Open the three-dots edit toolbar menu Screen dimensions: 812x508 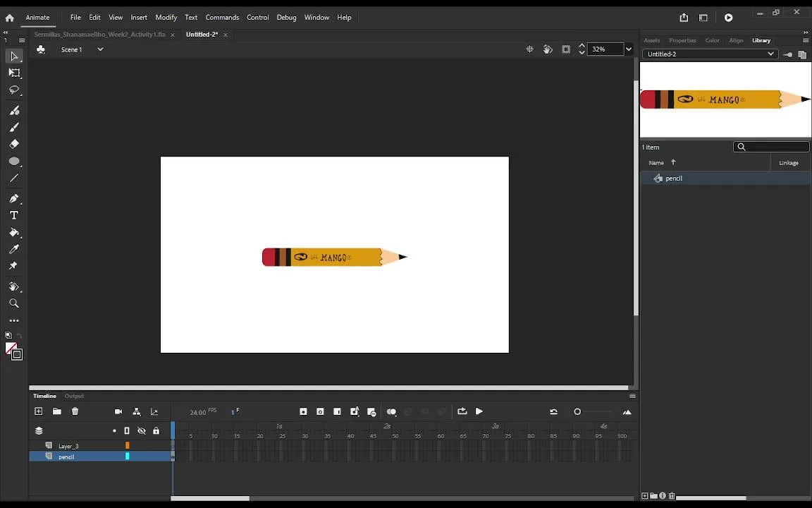click(x=14, y=321)
